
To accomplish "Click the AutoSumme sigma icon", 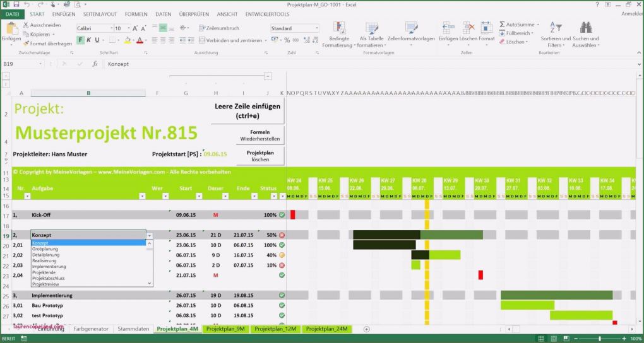I will [503, 25].
